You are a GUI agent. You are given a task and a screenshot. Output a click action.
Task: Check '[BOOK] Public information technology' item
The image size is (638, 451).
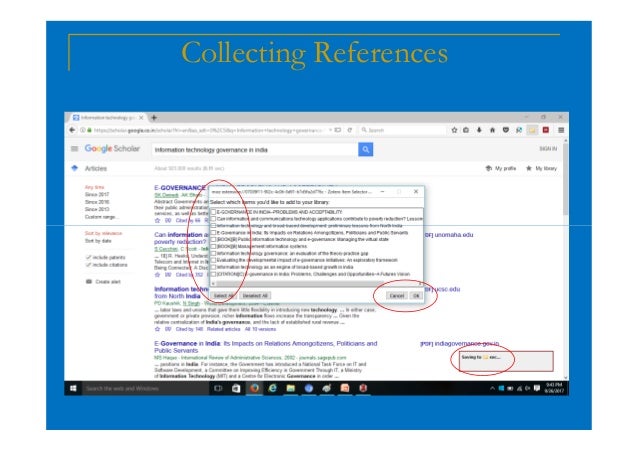coord(213,239)
